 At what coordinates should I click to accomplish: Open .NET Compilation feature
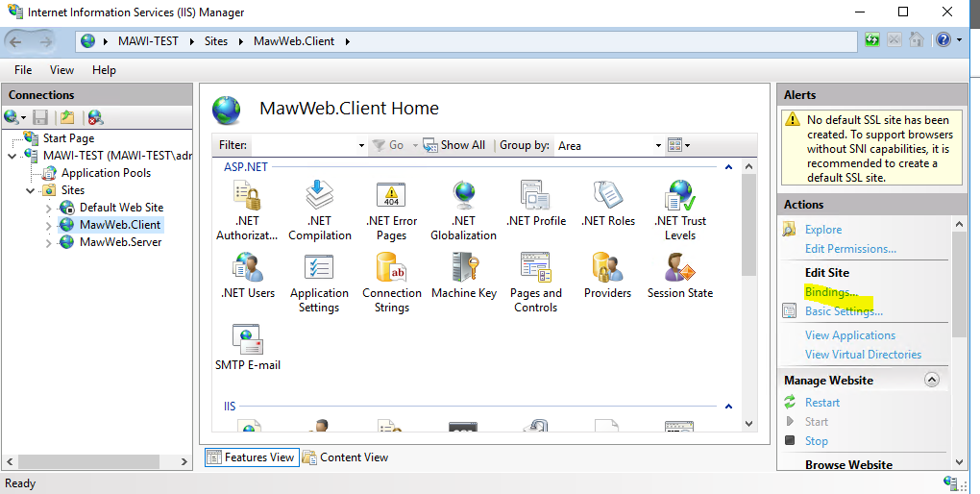(319, 210)
